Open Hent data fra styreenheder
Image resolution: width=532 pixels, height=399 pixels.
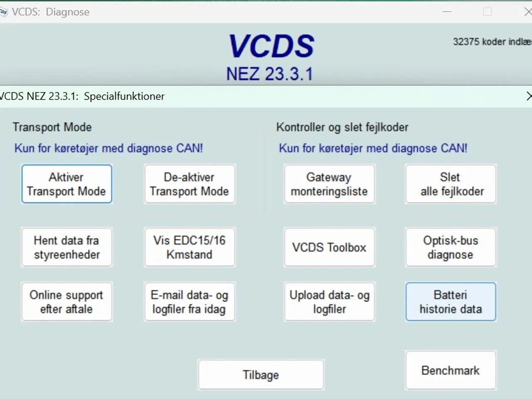66,247
